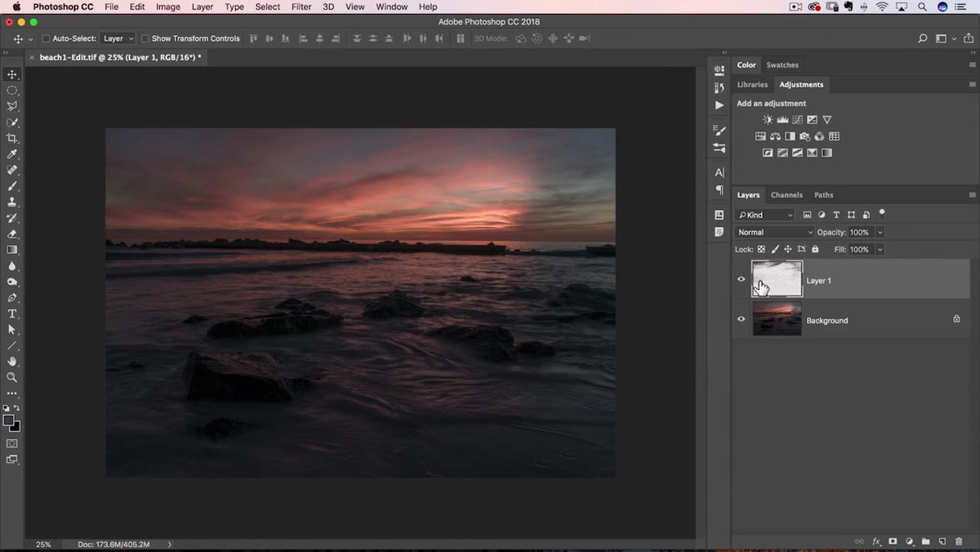This screenshot has height=552, width=980.
Task: Select the Move tool in the toolbar
Action: 12,74
